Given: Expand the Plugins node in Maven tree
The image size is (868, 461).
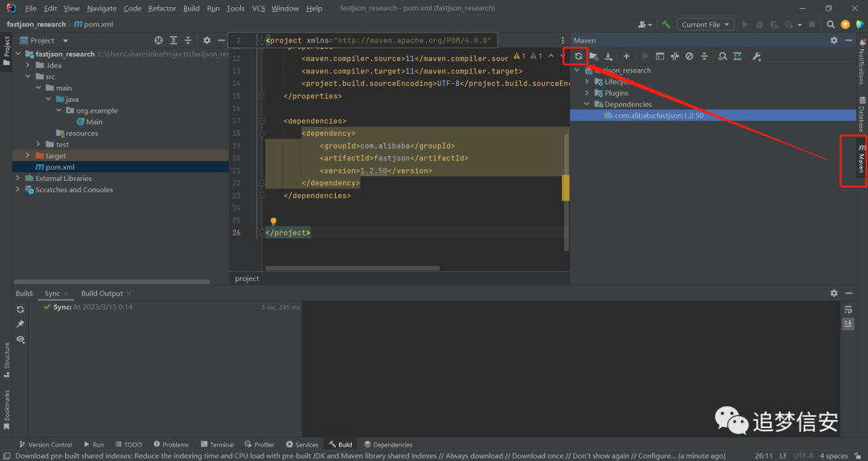Looking at the screenshot, I should [x=588, y=93].
